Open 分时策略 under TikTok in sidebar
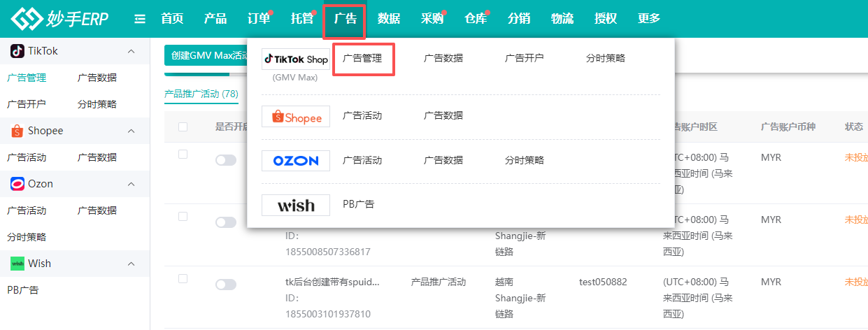 [x=97, y=104]
